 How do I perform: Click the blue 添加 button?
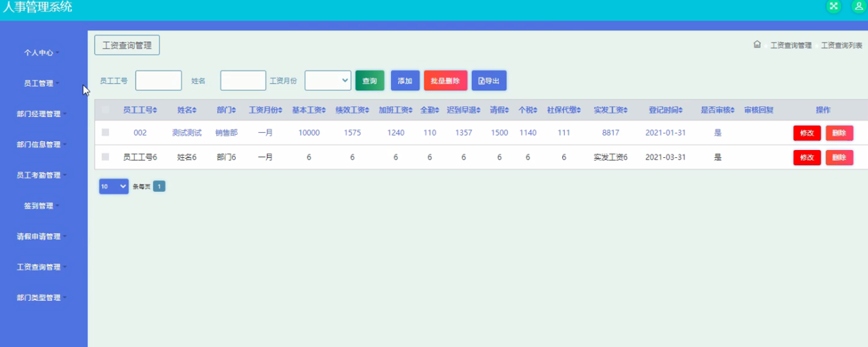pos(405,81)
